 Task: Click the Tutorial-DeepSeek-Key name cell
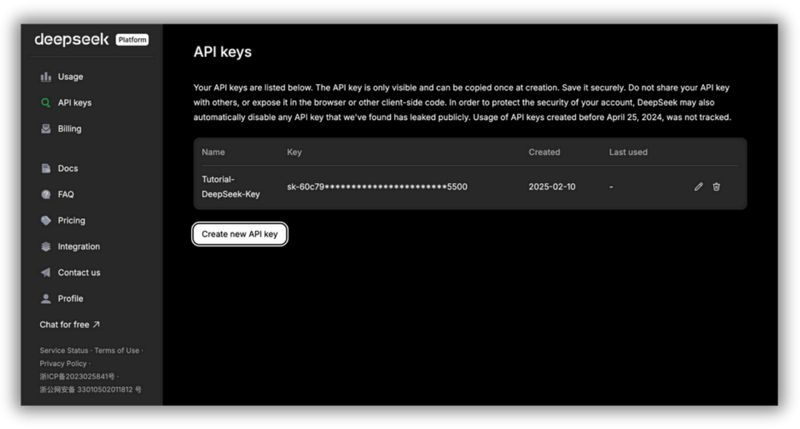click(x=231, y=187)
